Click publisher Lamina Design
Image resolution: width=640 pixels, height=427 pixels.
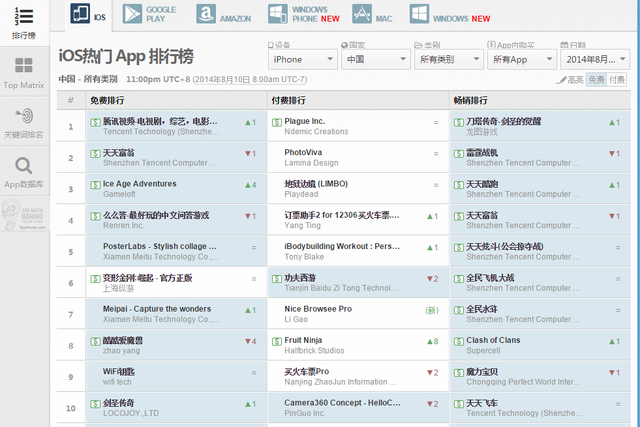311,163
